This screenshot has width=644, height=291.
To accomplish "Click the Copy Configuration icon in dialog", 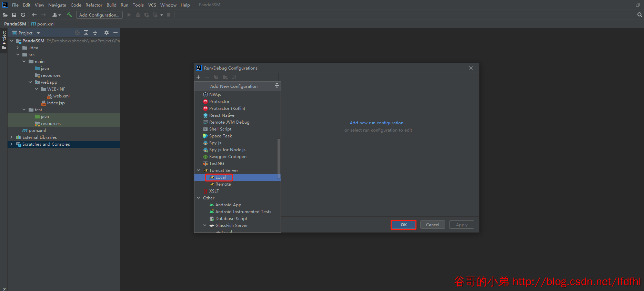I will (x=216, y=77).
